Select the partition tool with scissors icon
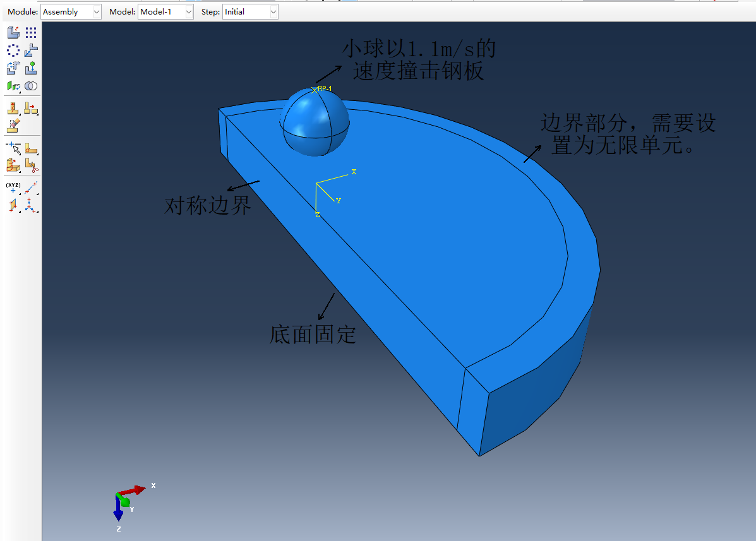 coord(31,165)
